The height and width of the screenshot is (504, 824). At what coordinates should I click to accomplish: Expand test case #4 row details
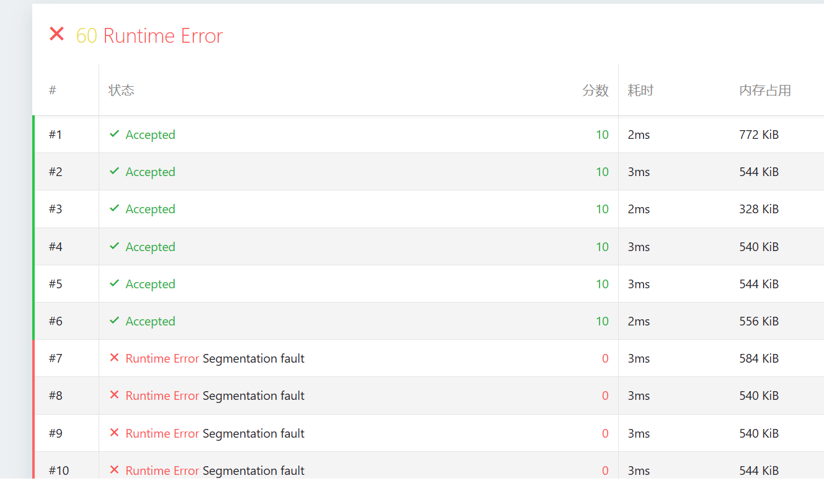[56, 247]
